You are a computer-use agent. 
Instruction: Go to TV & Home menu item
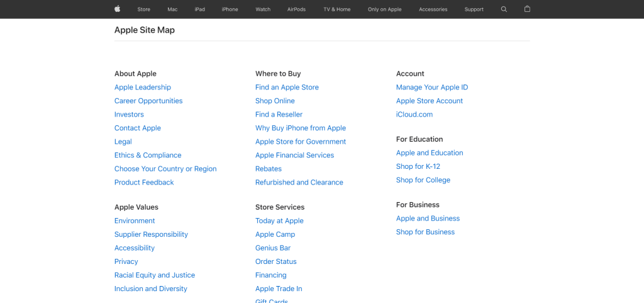(x=337, y=9)
